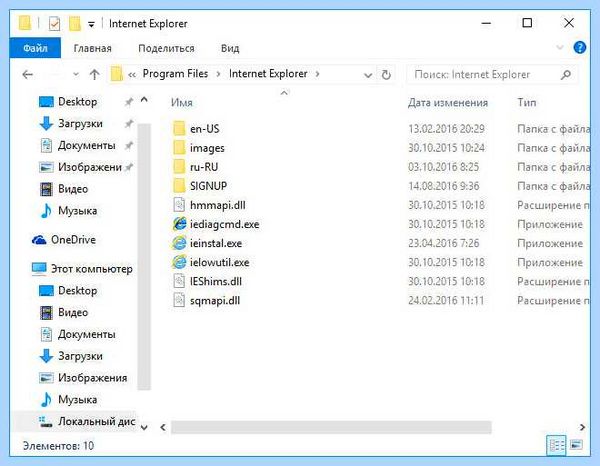Click date 13.02.2016 20:29 of en-US
This screenshot has width=600, height=466.
[x=446, y=129]
